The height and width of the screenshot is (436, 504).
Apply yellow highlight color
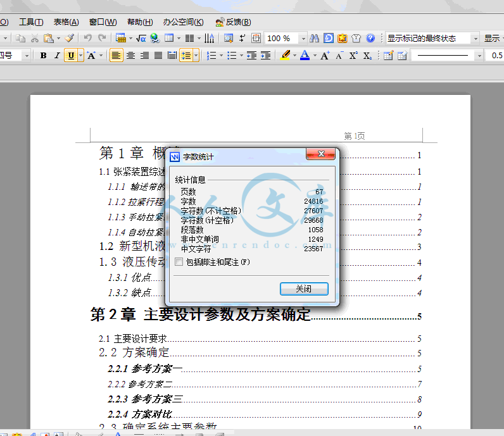(285, 56)
